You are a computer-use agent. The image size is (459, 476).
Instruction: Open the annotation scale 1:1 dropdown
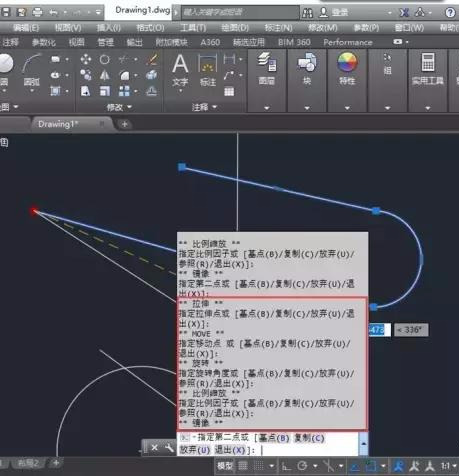[x=449, y=466]
